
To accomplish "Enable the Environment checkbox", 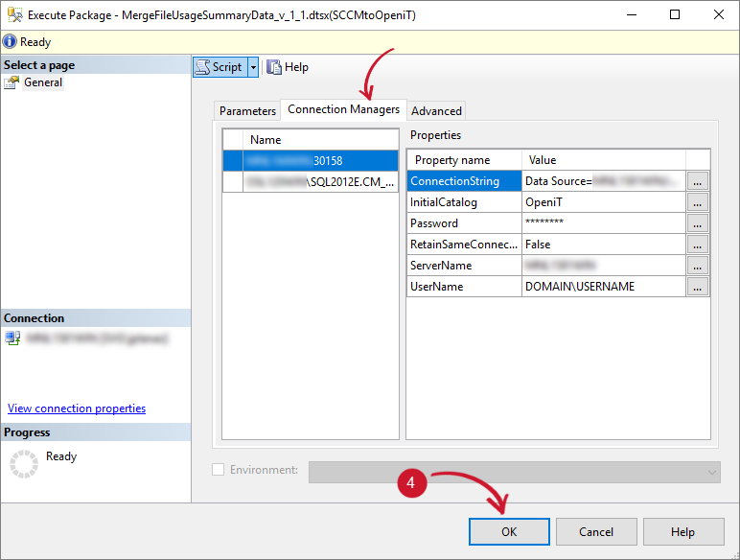I will tap(218, 470).
